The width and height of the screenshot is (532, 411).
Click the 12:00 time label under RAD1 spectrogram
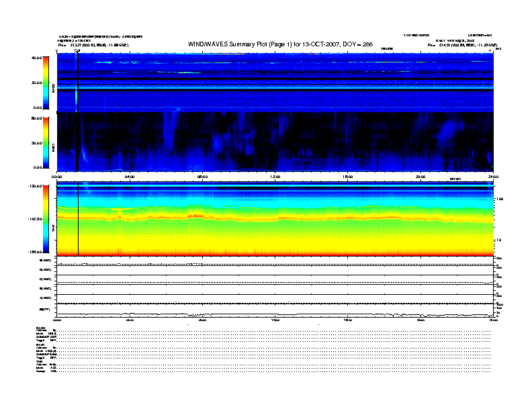click(x=275, y=177)
